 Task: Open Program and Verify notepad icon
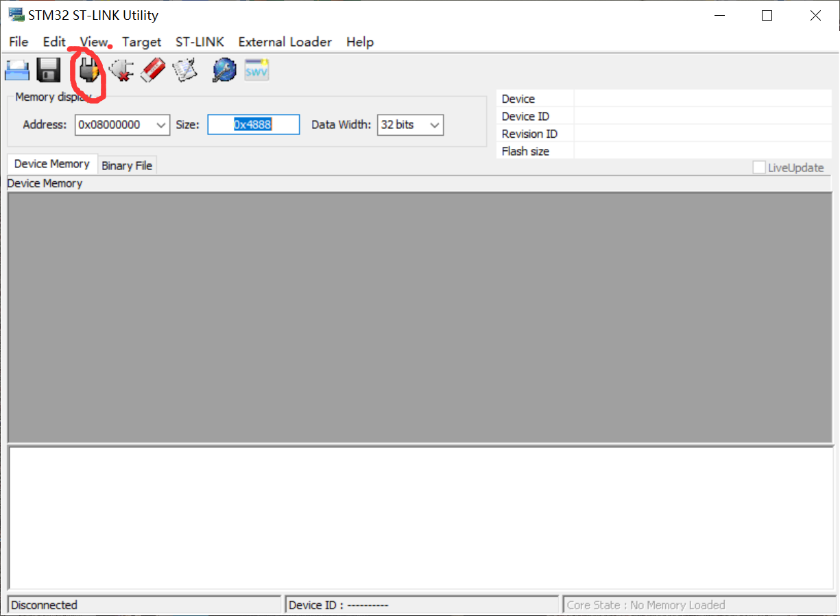tap(185, 70)
